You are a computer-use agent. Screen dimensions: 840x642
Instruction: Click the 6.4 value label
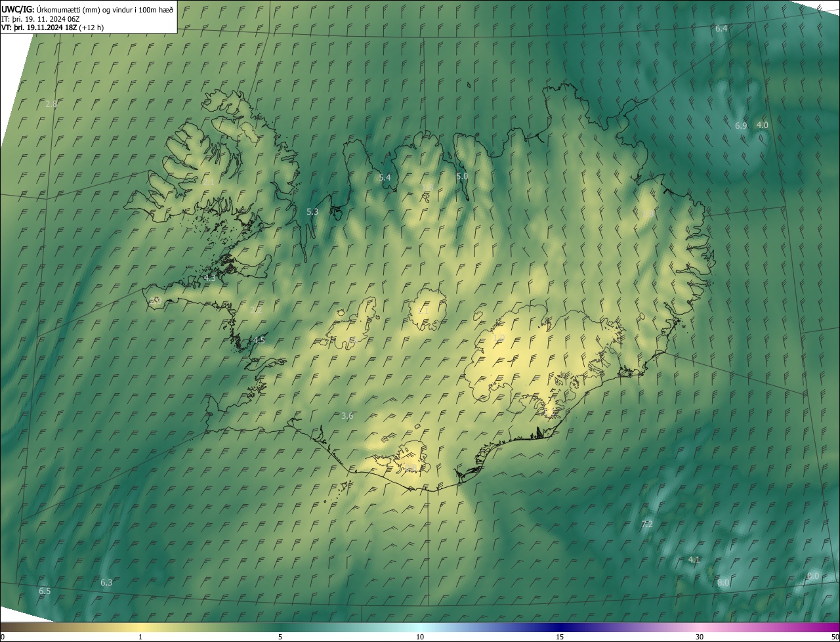[x=721, y=29]
